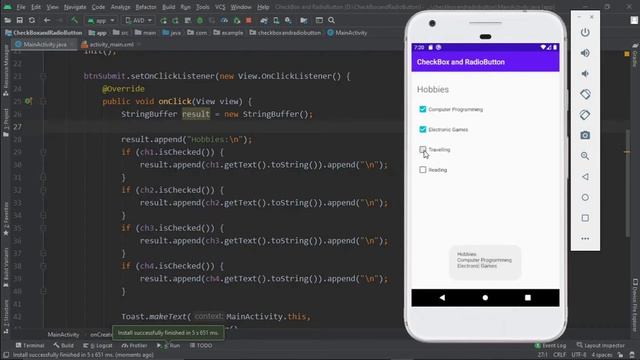Click the emulator zoom magnifier icon
This screenshot has height=360, width=640.
(585, 156)
